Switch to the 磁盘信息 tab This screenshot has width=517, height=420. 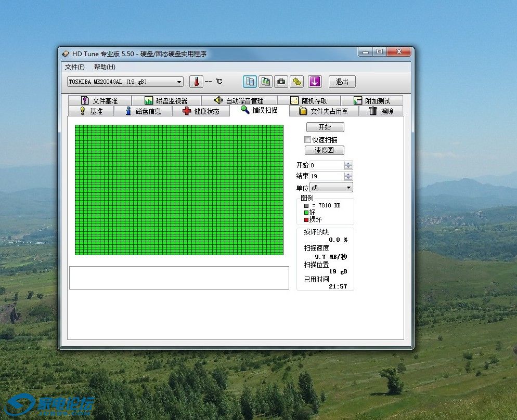pos(143,111)
